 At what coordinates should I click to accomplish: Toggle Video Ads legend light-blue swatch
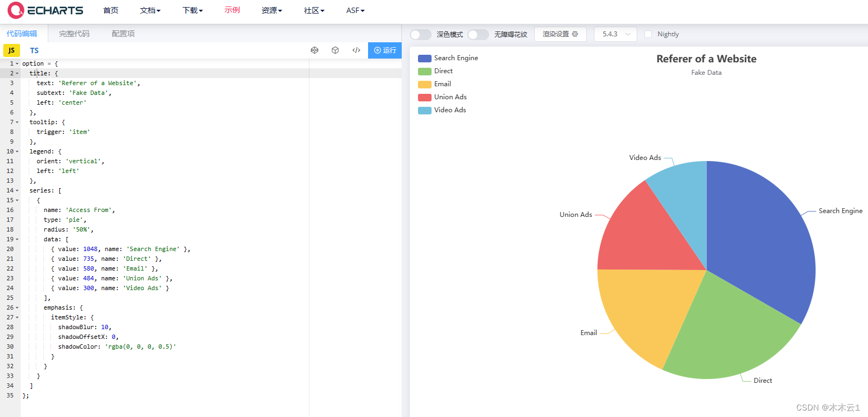(x=425, y=110)
